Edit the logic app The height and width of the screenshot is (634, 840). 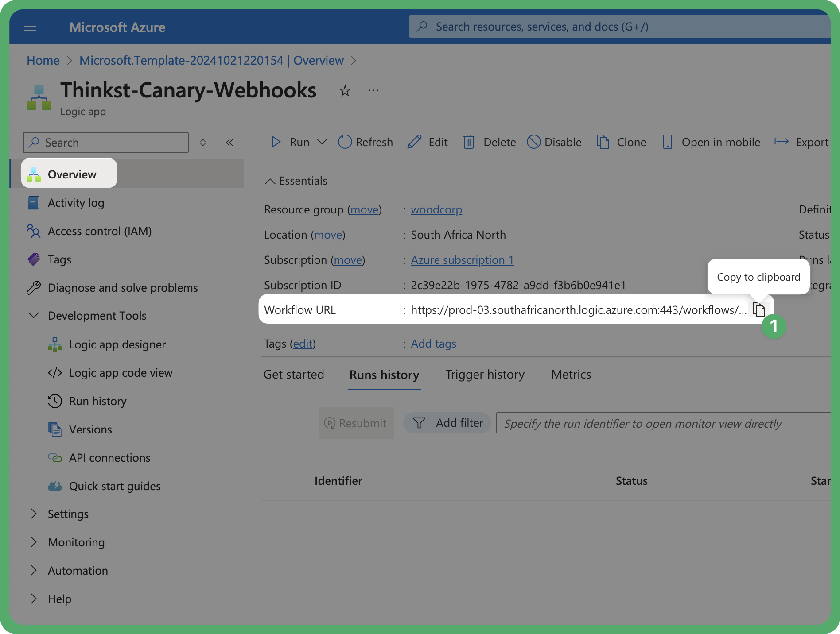428,142
